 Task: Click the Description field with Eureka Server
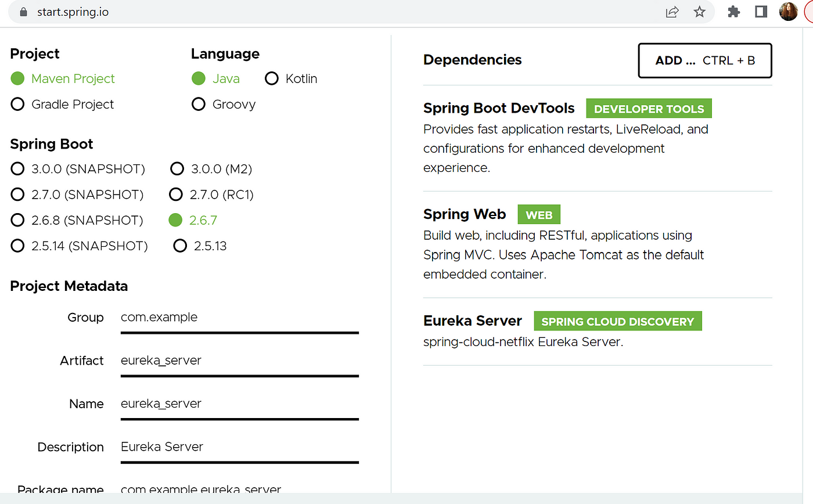(x=240, y=447)
